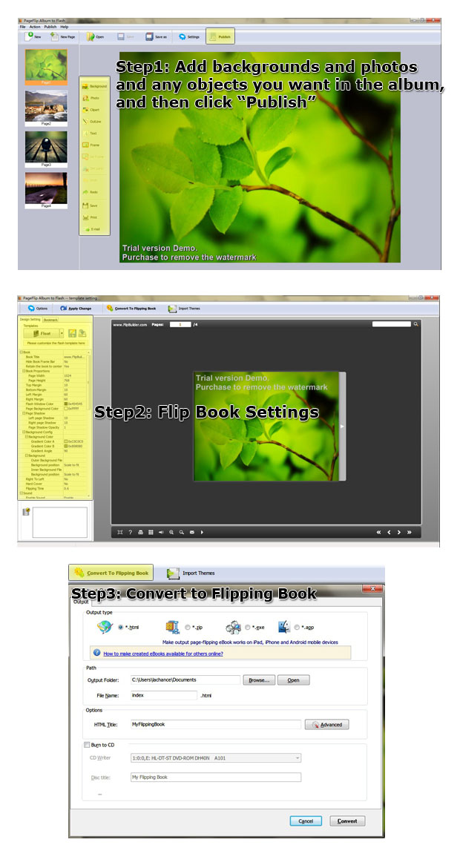Click the Print tool in the side panel
This screenshot has width=460, height=868.
90,217
